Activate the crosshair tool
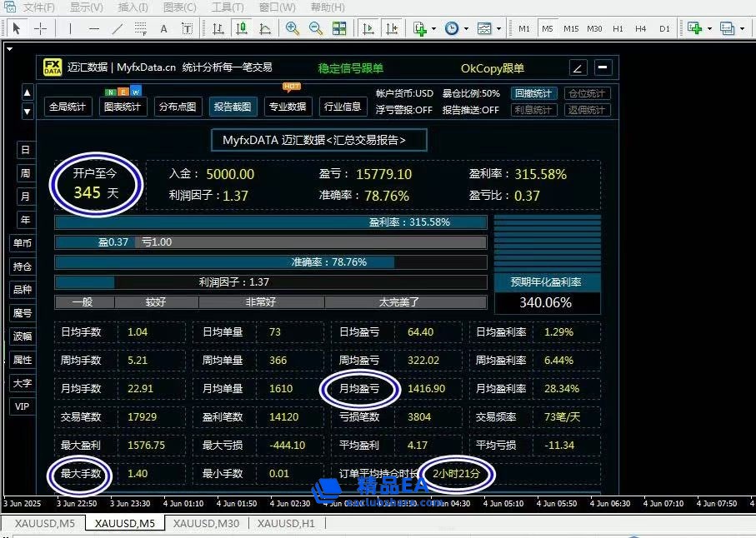The height and width of the screenshot is (538, 756). [41, 29]
